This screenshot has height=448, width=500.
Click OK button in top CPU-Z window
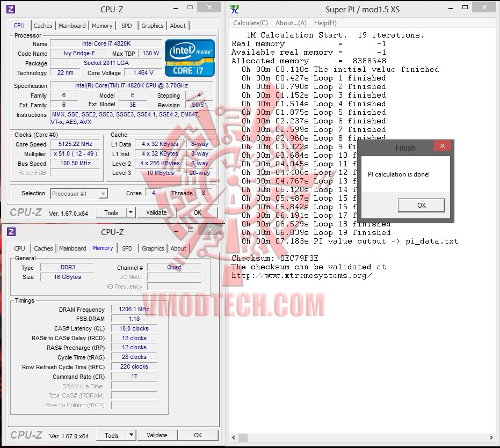point(198,212)
